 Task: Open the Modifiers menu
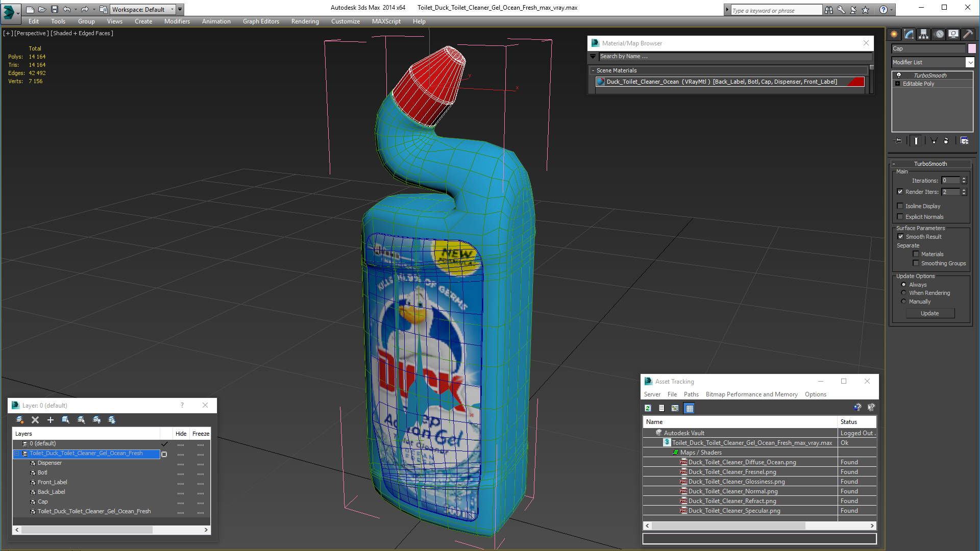(177, 21)
